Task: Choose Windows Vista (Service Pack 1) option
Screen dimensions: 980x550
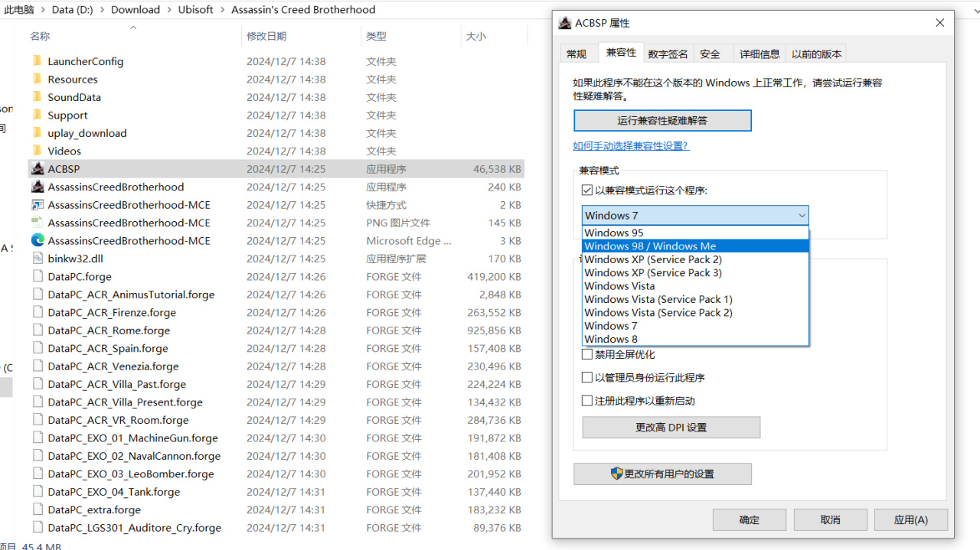Action: tap(695, 299)
